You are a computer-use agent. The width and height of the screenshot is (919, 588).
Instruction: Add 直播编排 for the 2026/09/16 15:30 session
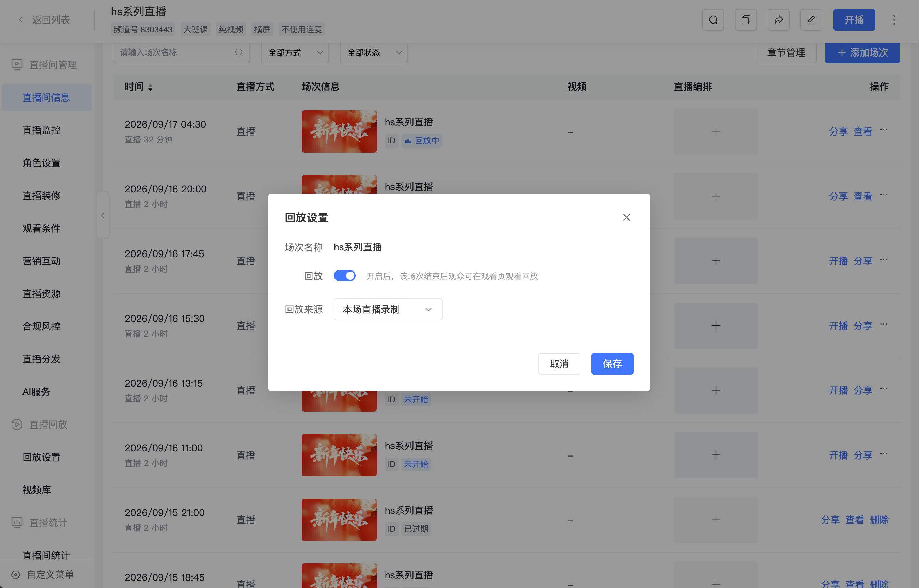[x=716, y=326]
